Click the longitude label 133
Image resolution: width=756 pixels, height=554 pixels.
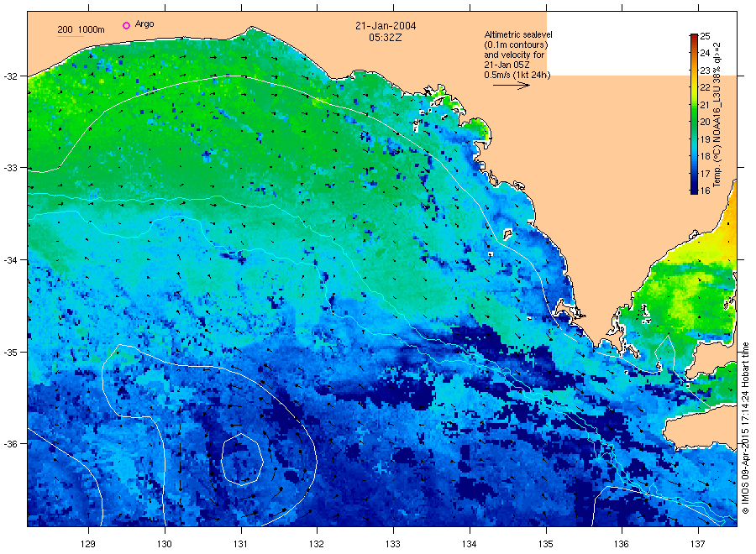click(x=393, y=544)
